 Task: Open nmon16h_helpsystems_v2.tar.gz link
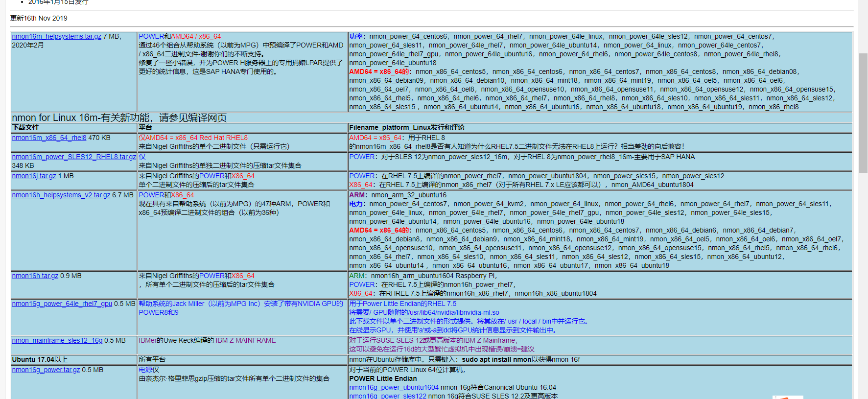click(x=61, y=195)
